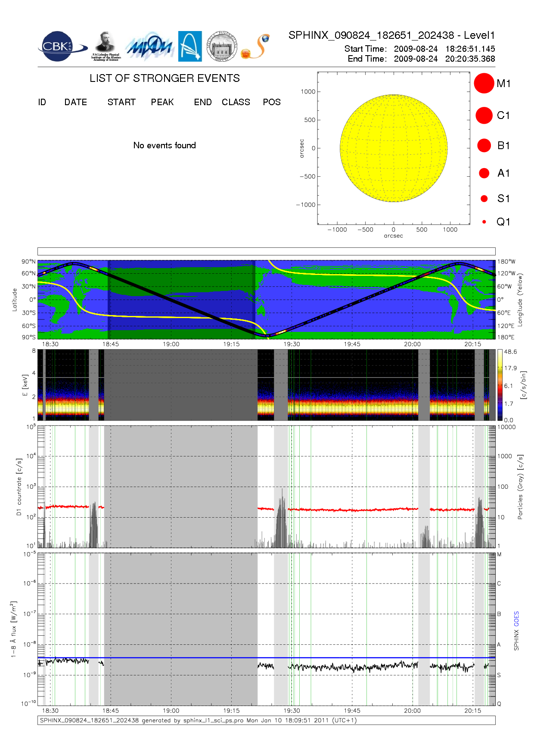534x756 pixels.
Task: Click the '[c/s/bin]' color scale label
Action: coord(524,385)
